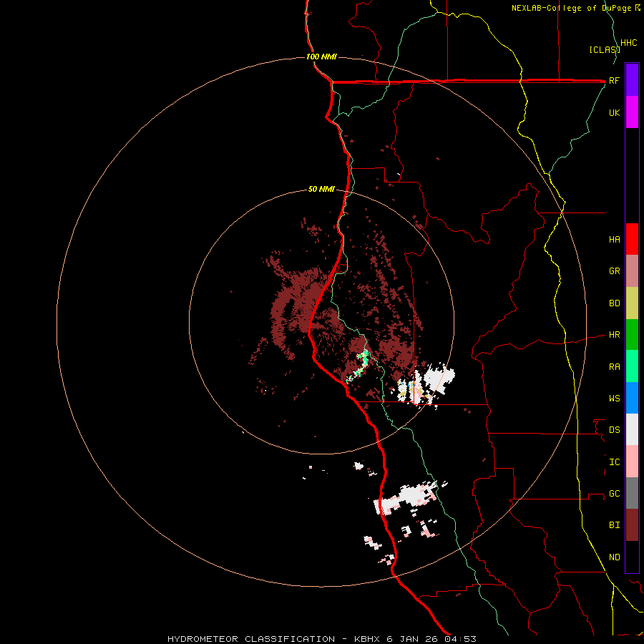Click the HHC product code label
Image resolution: width=644 pixels, height=644 pixels.
[x=628, y=43]
